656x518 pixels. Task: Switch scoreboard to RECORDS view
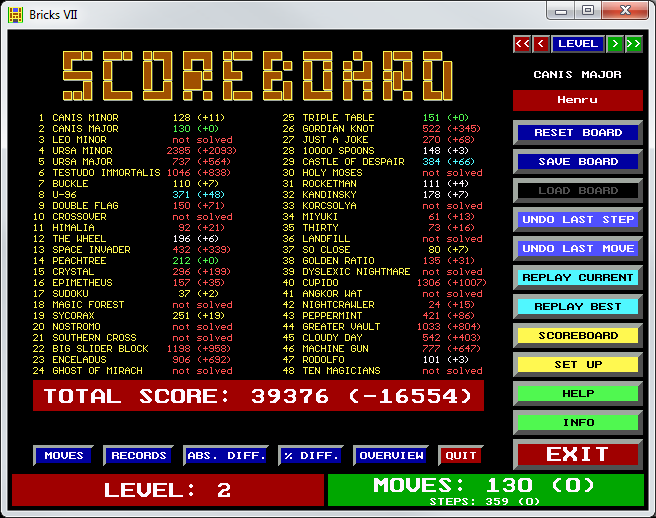138,456
